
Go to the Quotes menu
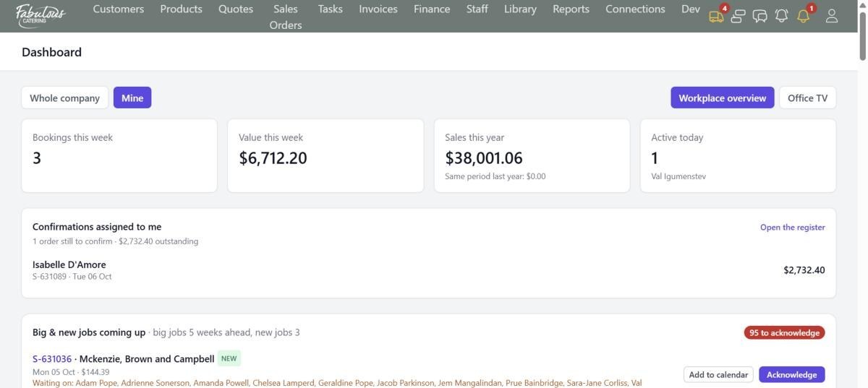(x=236, y=9)
